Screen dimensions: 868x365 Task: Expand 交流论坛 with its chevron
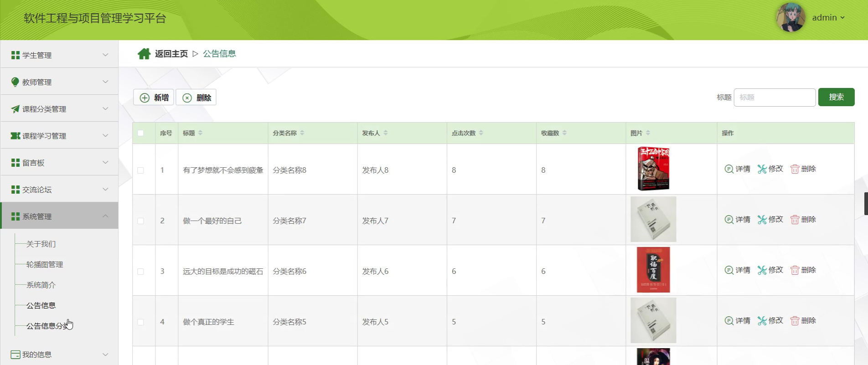105,189
